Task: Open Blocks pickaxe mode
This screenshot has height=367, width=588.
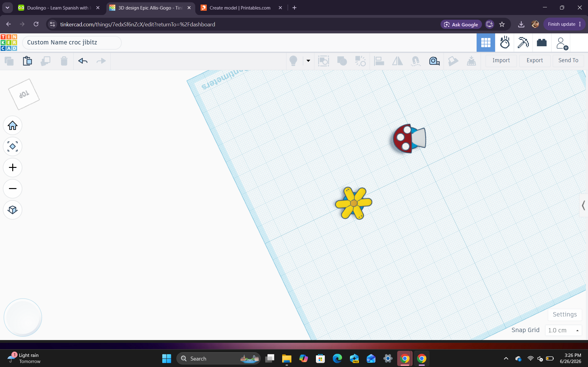Action: coord(523,43)
